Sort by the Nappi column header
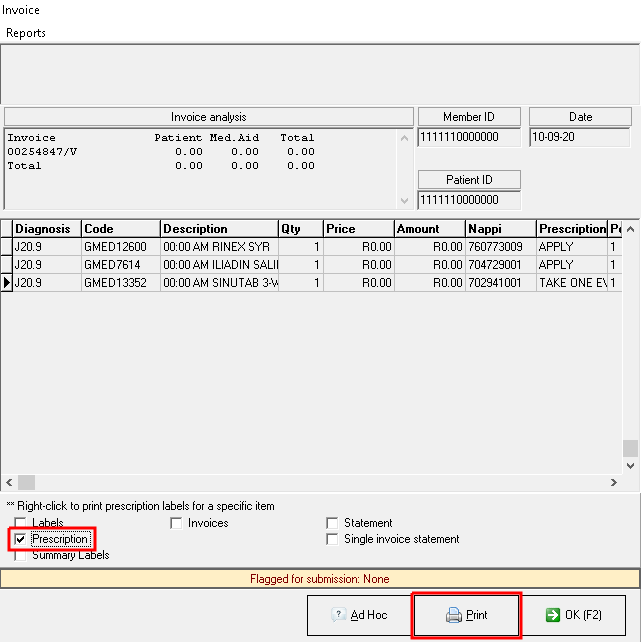This screenshot has height=642, width=641. (500, 229)
